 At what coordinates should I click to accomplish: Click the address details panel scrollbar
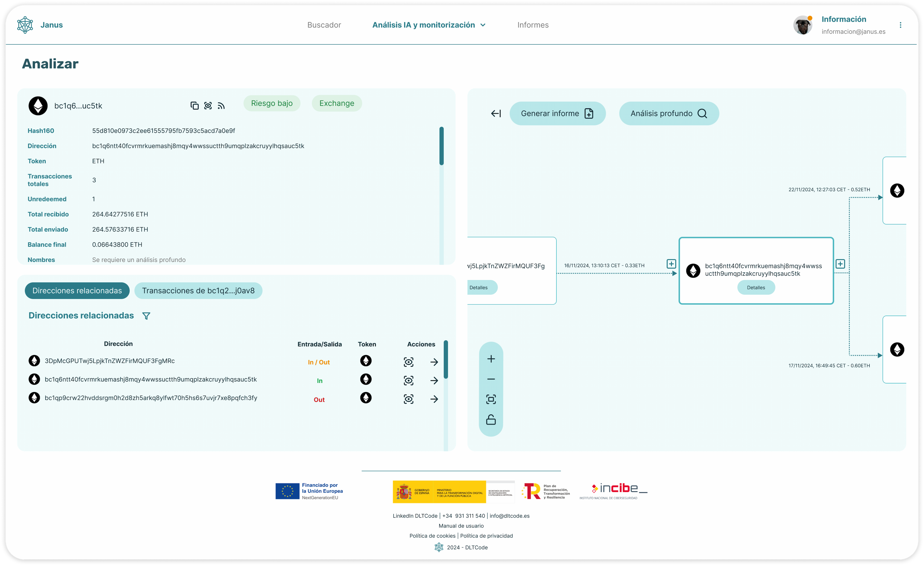tap(441, 146)
